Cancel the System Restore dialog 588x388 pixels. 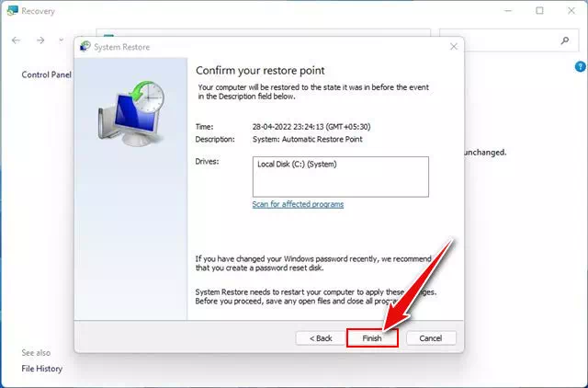[x=431, y=337]
